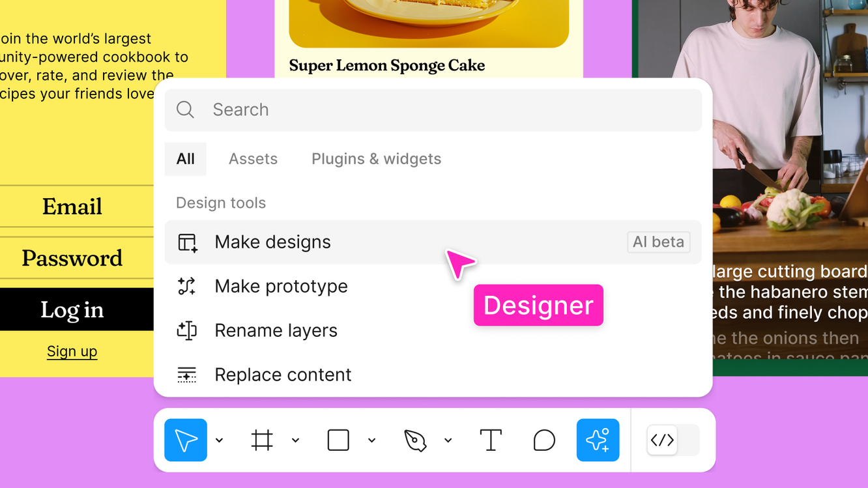This screenshot has height=488, width=868.
Task: Expand Pen tool options dropdown arrow
Action: pyautogui.click(x=448, y=440)
